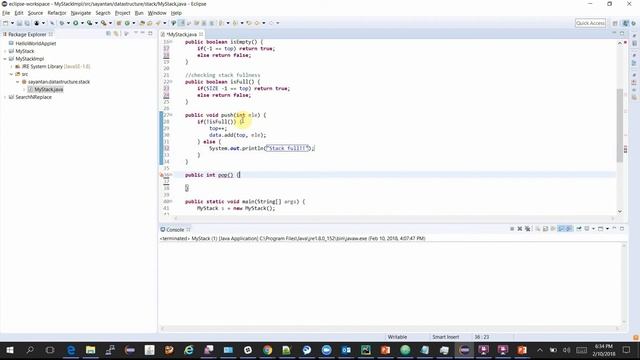Screen dimensions: 640x360
Task: Open Outlook from the taskbar
Action: 346,350
